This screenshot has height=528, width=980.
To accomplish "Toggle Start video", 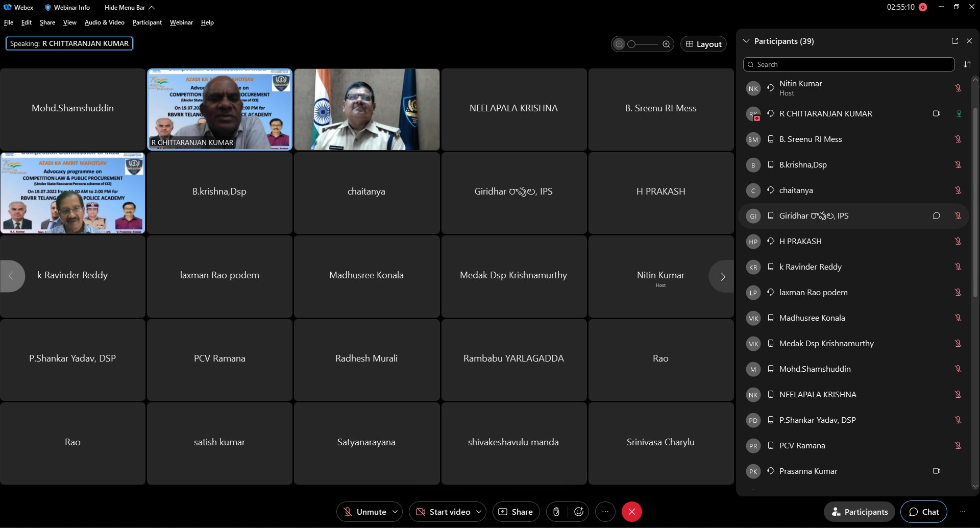I will [443, 512].
